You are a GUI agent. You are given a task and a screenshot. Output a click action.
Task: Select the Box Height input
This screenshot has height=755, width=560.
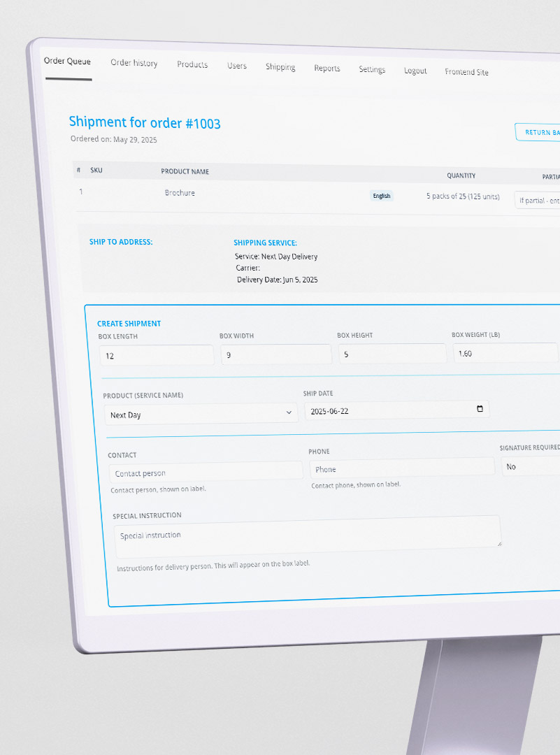(392, 354)
